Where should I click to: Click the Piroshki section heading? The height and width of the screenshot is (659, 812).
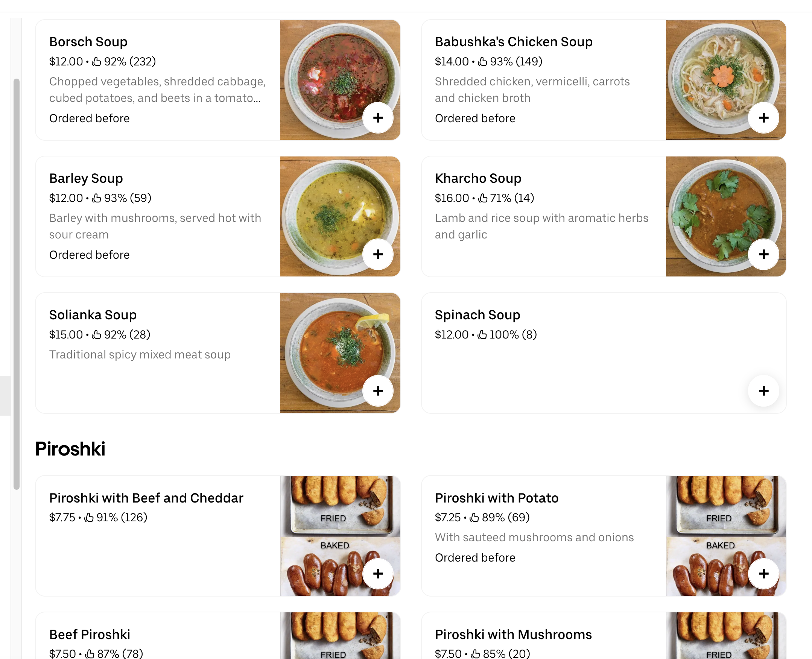click(70, 449)
